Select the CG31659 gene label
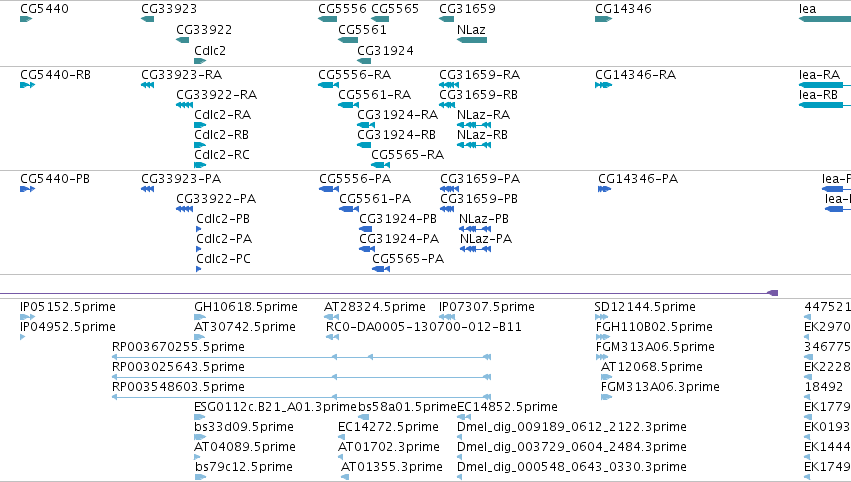The height and width of the screenshot is (482, 851). (467, 9)
